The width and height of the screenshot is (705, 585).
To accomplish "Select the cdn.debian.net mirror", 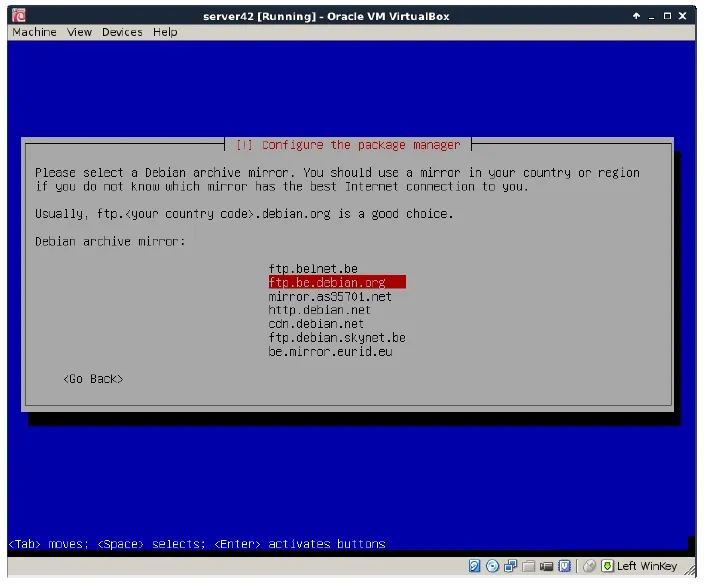I will 316,324.
